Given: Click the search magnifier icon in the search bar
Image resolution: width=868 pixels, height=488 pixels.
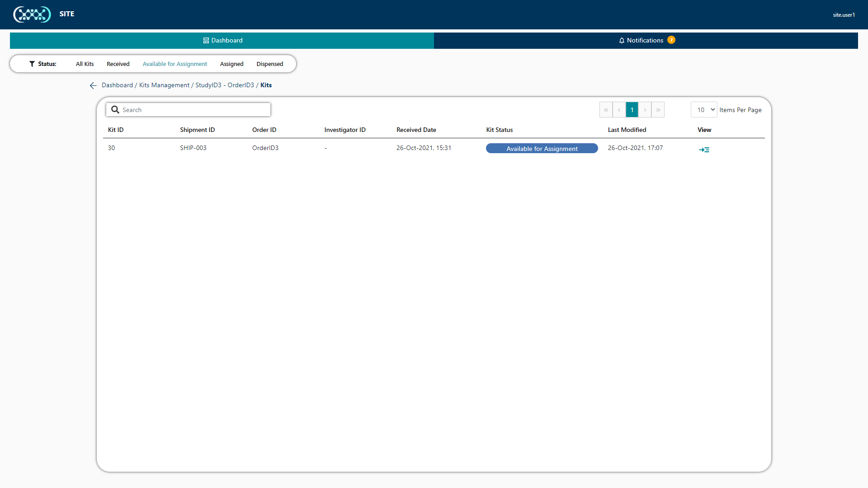Looking at the screenshot, I should (x=115, y=109).
